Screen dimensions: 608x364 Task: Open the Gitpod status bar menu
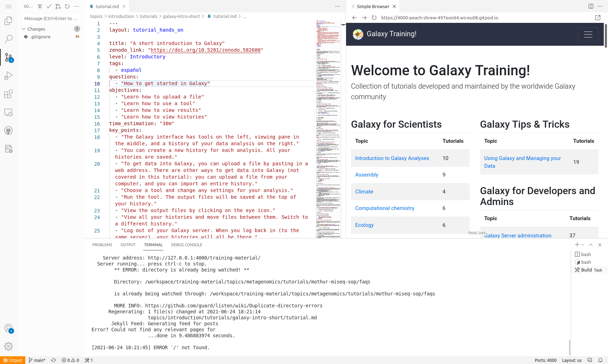[x=13, y=360]
